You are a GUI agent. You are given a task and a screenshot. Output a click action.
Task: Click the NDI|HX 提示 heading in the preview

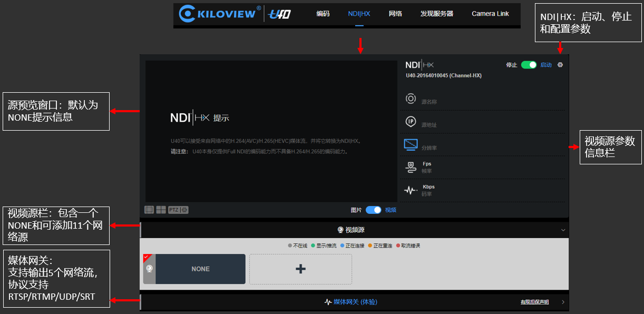pyautogui.click(x=200, y=117)
